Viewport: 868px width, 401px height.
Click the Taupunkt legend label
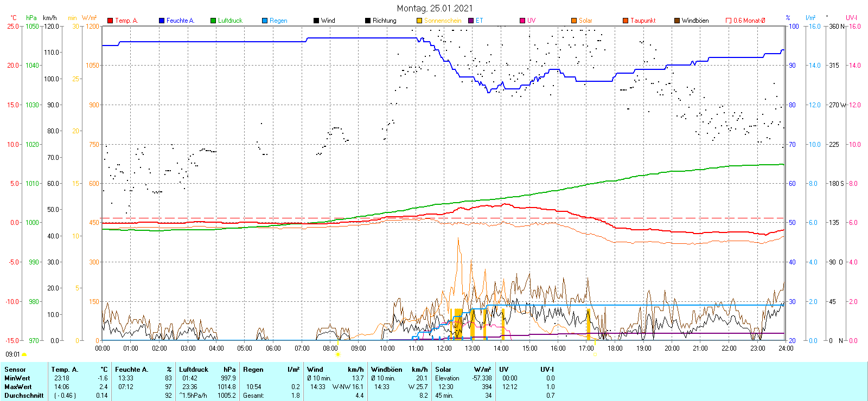[643, 21]
